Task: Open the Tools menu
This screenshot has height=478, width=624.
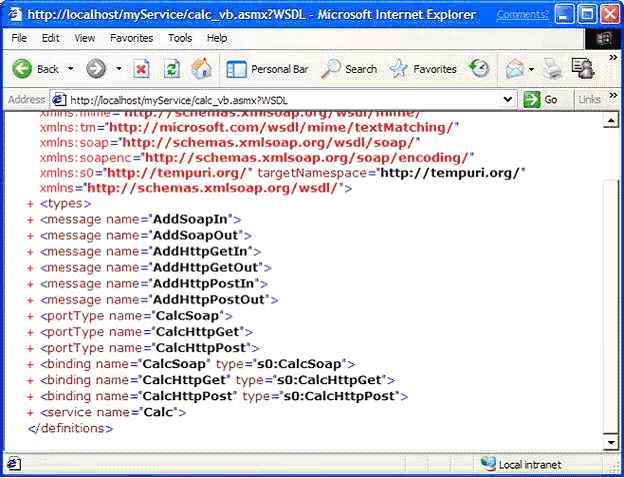Action: [x=180, y=38]
